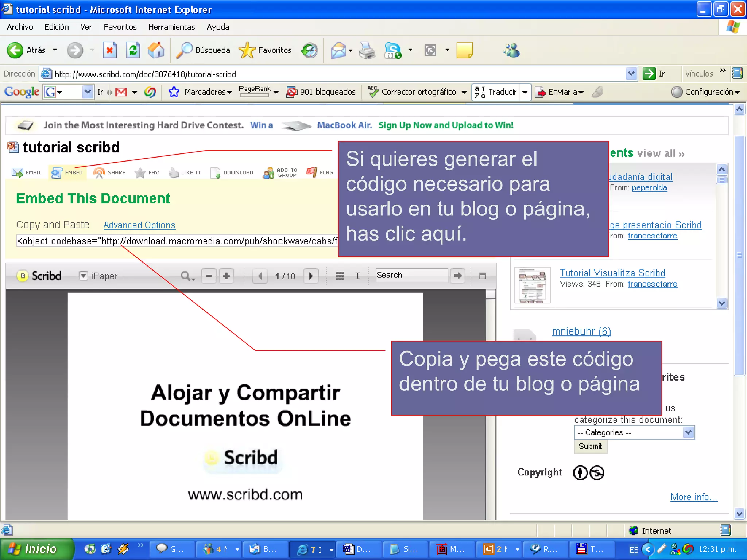The height and width of the screenshot is (560, 747).
Task: Go to previous page in iPaper viewer
Action: click(260, 276)
